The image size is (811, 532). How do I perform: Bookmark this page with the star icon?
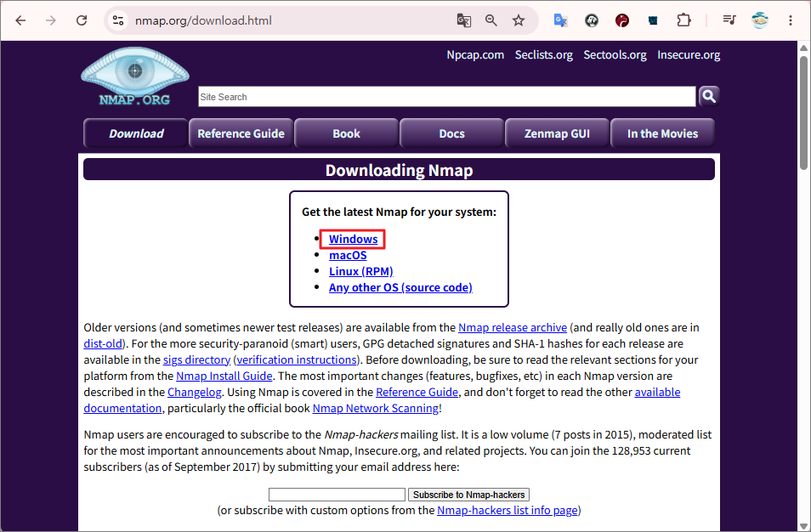(519, 20)
